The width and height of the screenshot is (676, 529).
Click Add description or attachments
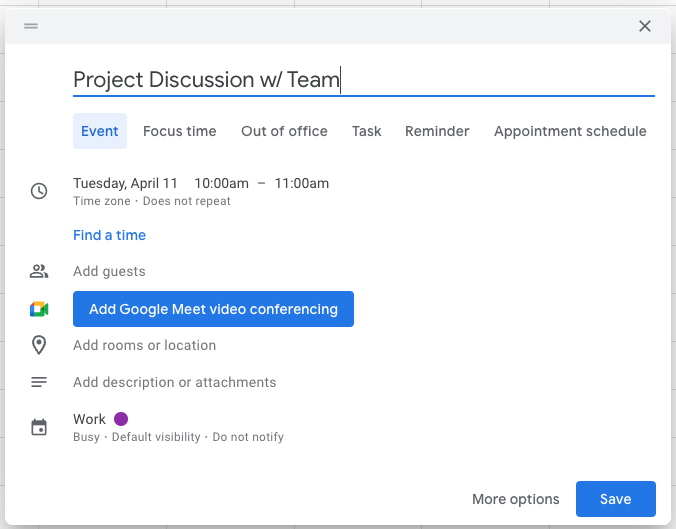click(x=175, y=382)
